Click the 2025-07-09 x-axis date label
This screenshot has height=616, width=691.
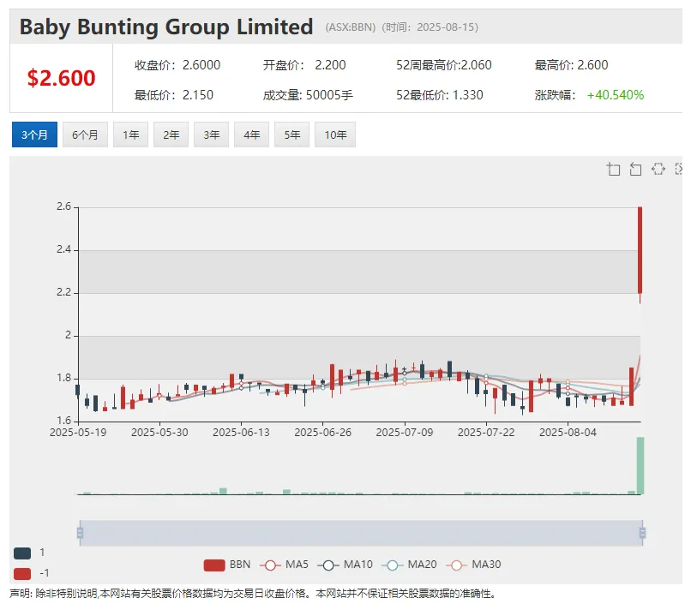[x=405, y=433]
